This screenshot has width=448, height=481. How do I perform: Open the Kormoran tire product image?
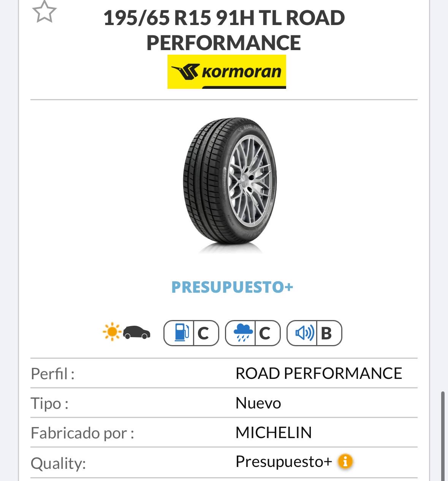230,185
